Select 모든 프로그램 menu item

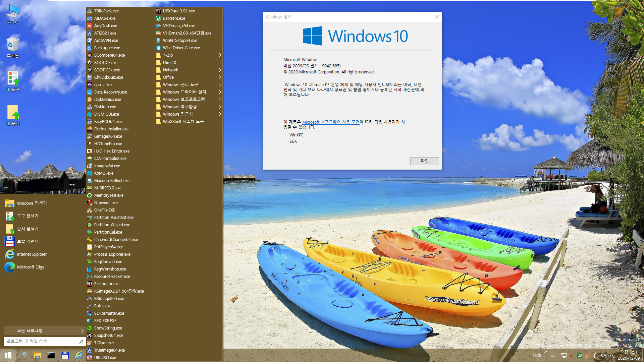(x=43, y=330)
